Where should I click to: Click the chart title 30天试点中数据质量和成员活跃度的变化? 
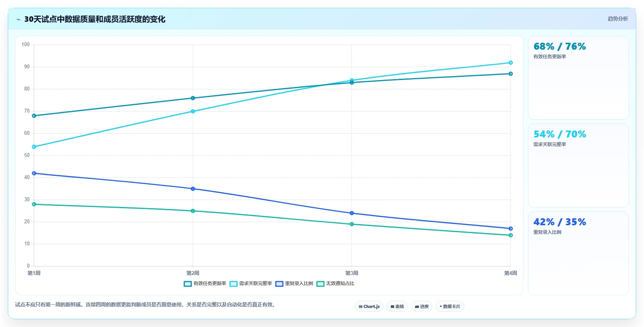pos(95,19)
